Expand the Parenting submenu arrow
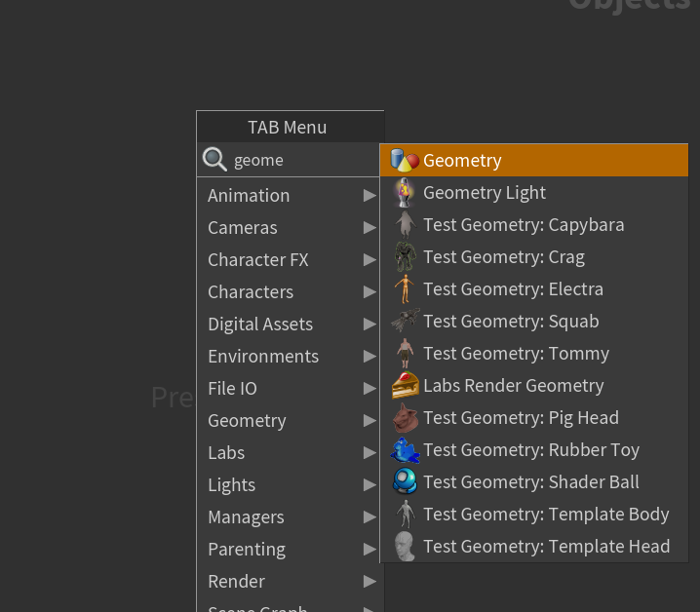The height and width of the screenshot is (612, 700). 369,549
